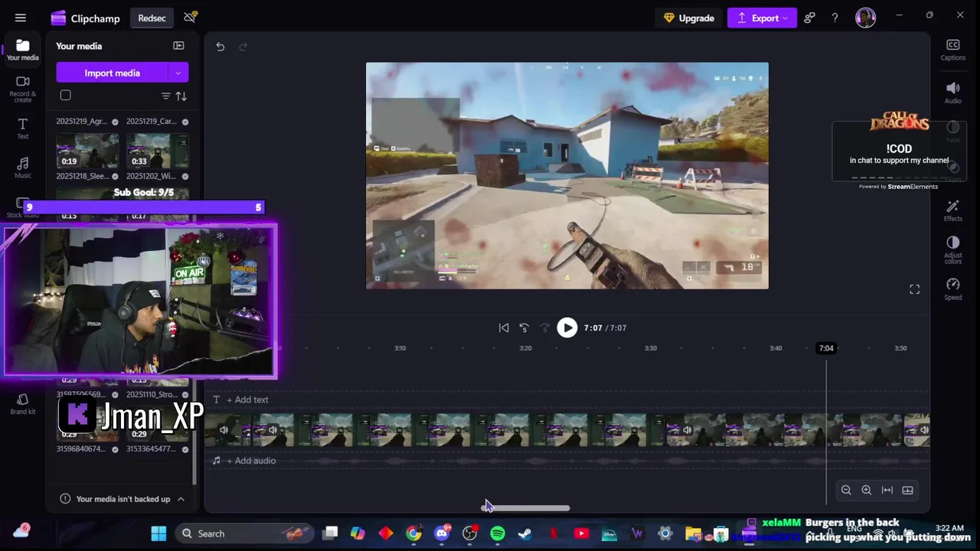Click the 7:04 playhead marker
Screen dimensions: 980x551
coord(826,348)
